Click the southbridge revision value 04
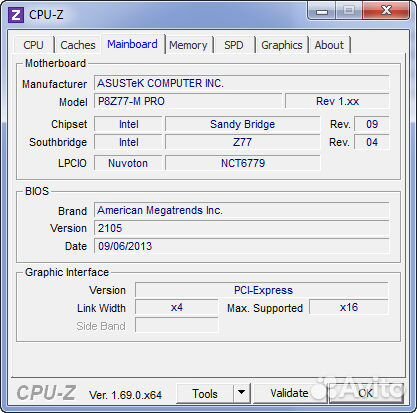417x413 pixels. click(372, 142)
